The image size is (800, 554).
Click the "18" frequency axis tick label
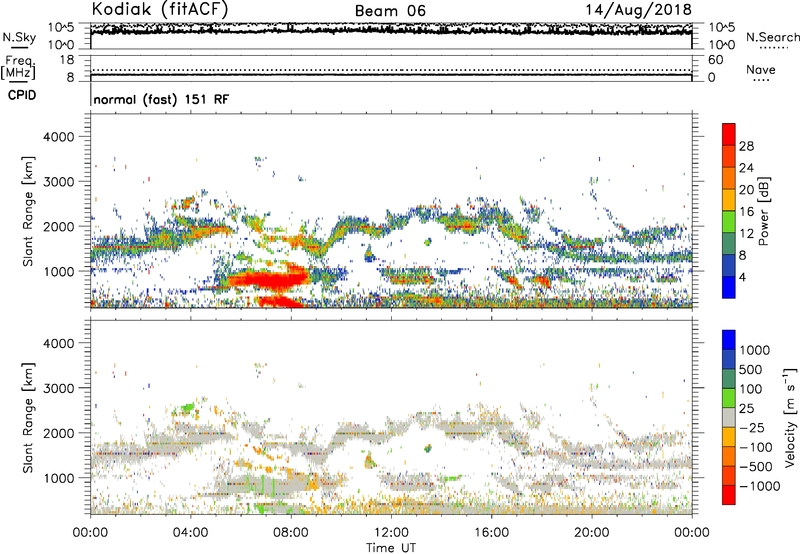point(67,60)
